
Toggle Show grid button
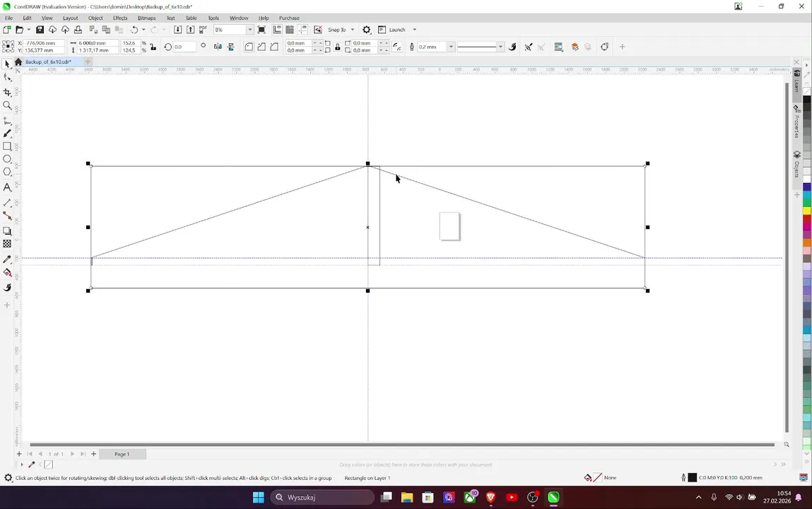pyautogui.click(x=290, y=30)
